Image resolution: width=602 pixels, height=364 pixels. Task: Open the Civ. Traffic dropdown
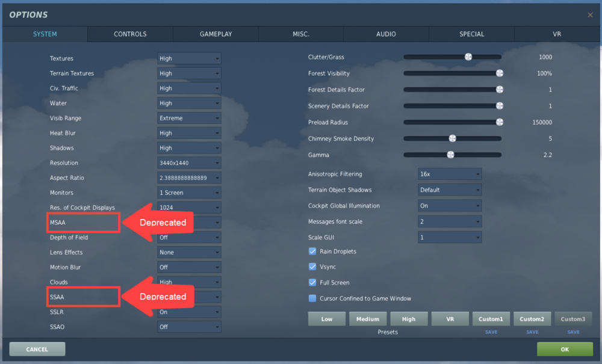(189, 88)
